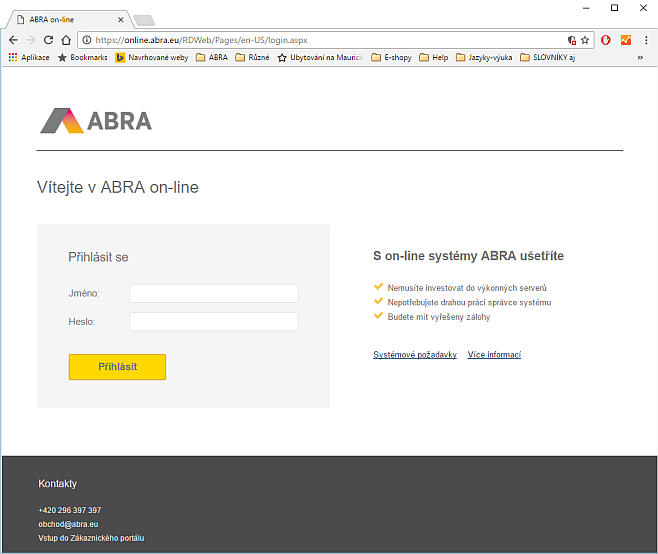Expand the E-shopy bookmarks folder
Viewport: 658px width, 554px height.
392,57
